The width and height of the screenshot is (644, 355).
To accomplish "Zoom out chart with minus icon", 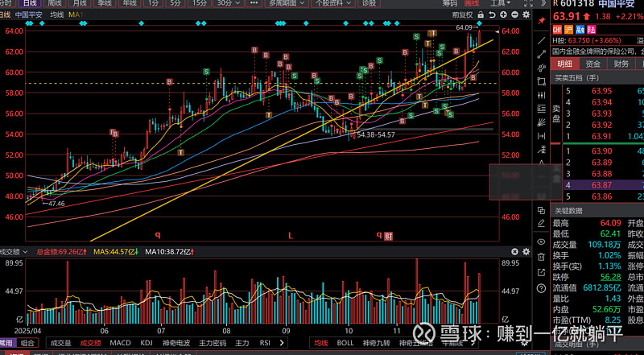I will click(x=515, y=14).
